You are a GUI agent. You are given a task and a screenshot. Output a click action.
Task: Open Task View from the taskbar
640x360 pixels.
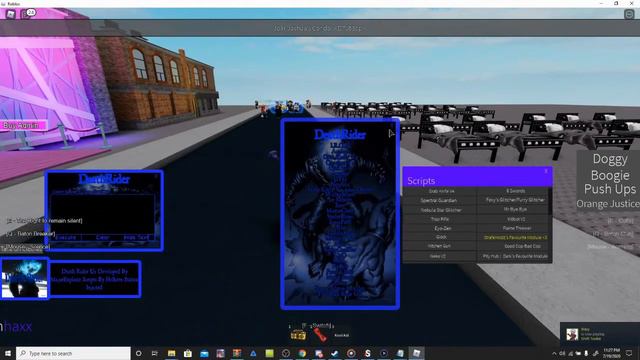(x=155, y=353)
